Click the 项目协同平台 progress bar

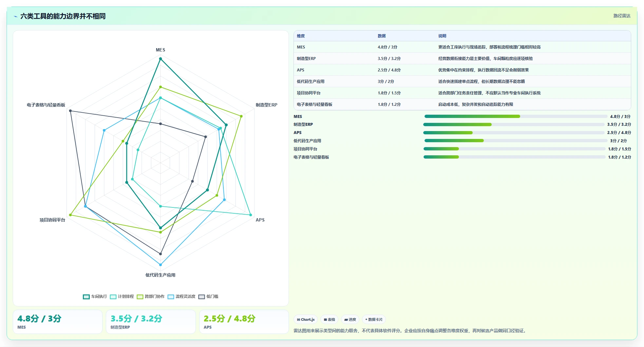point(514,149)
